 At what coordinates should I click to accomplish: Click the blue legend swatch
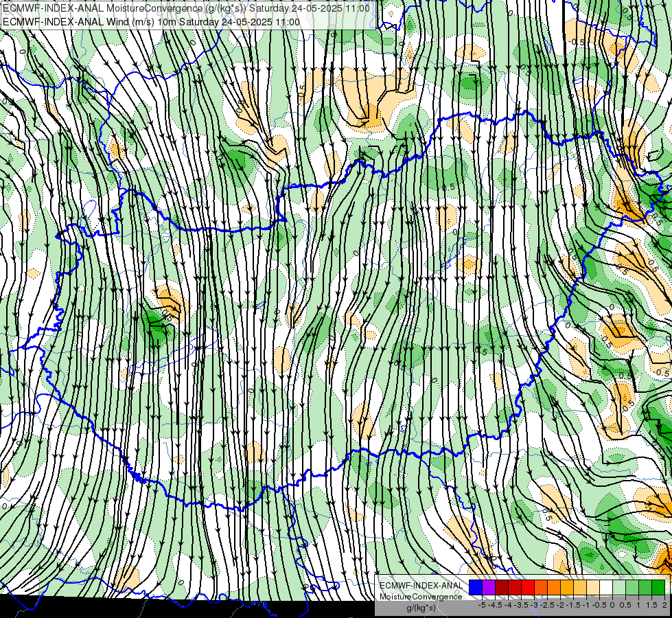[x=476, y=587]
